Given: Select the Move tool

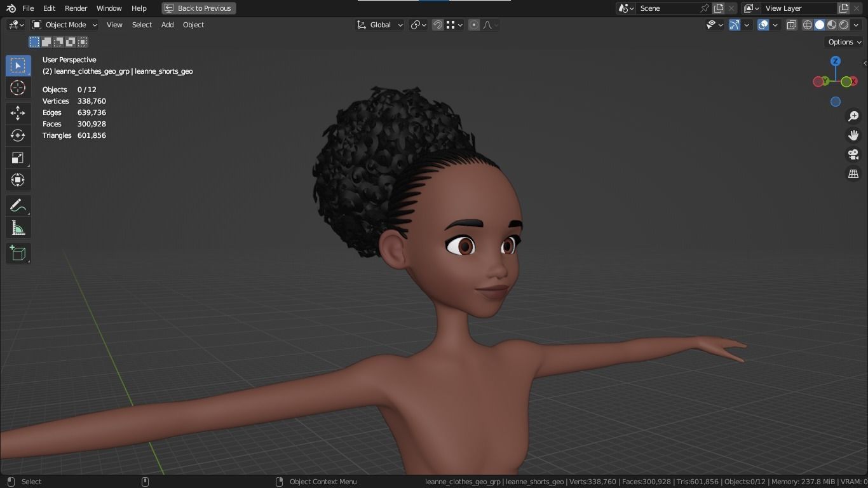Looking at the screenshot, I should tap(18, 113).
